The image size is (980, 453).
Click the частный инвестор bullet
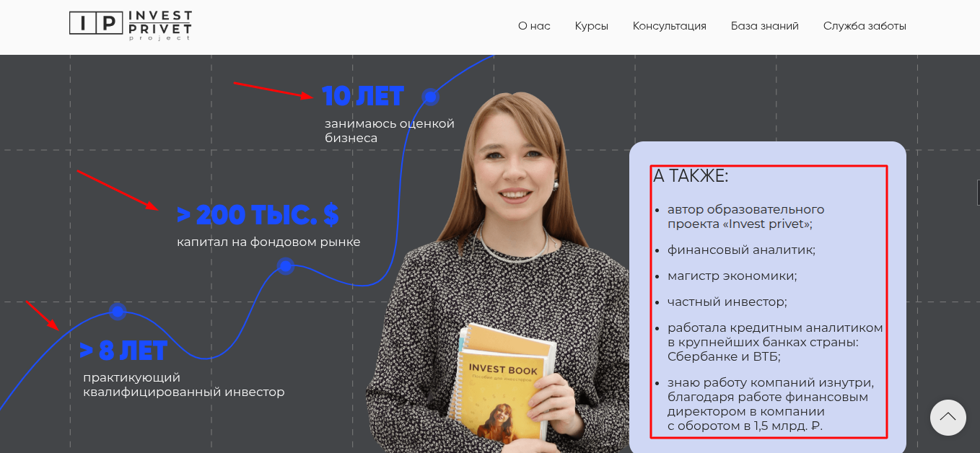[727, 302]
